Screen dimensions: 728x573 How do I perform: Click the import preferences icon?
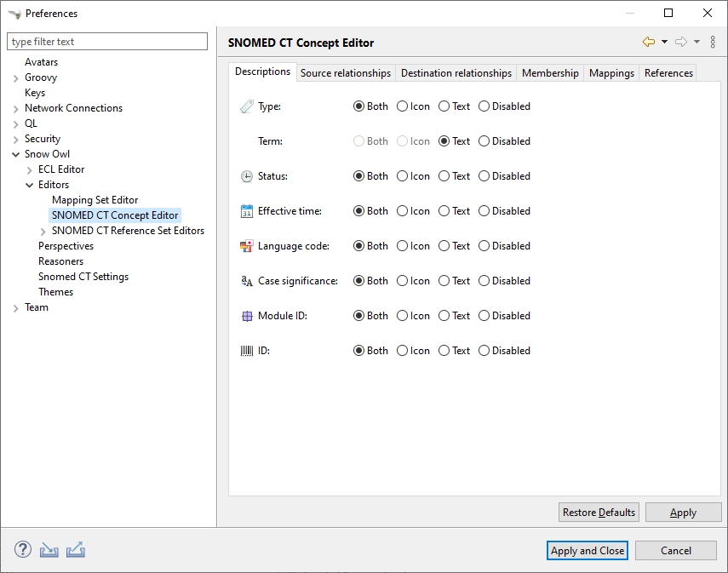pyautogui.click(x=49, y=550)
